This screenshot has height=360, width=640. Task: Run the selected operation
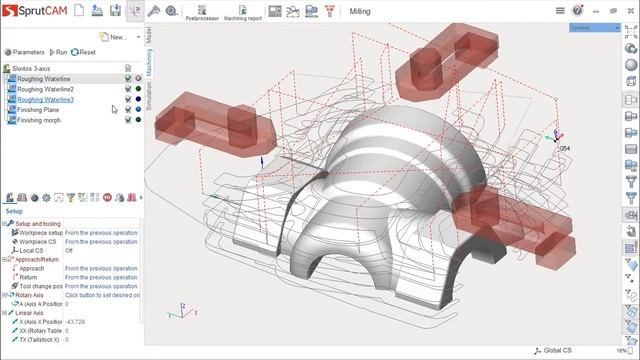[x=58, y=52]
